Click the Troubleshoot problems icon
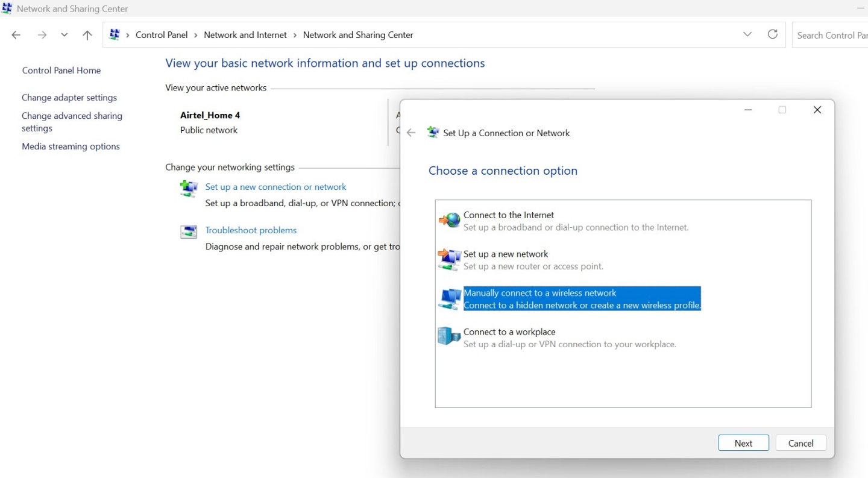This screenshot has width=868, height=478. pos(189,232)
